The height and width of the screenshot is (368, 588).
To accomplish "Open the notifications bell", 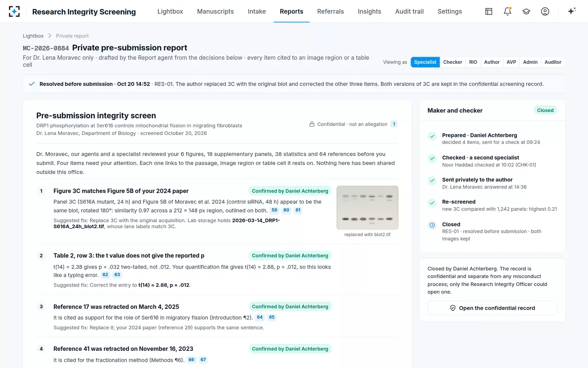I will click(x=508, y=11).
